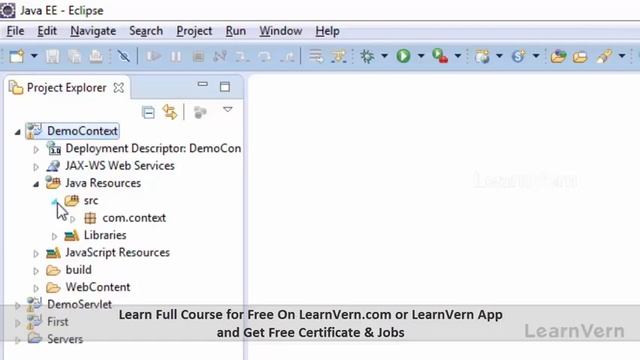The image size is (640, 360).
Task: Open the New Web Project dropdown arrow
Action: tap(499, 56)
